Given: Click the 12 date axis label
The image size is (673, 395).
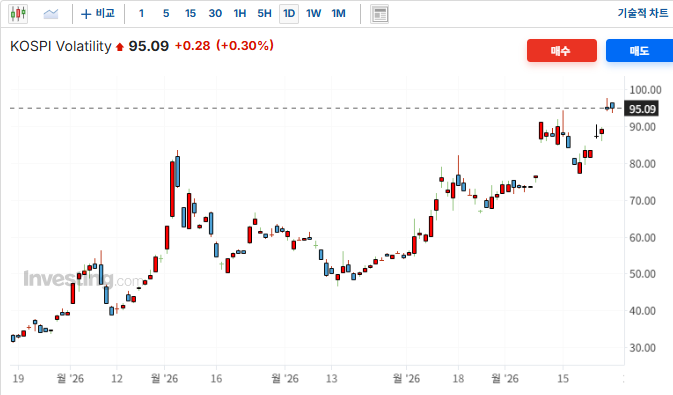Looking at the screenshot, I should 117,379.
